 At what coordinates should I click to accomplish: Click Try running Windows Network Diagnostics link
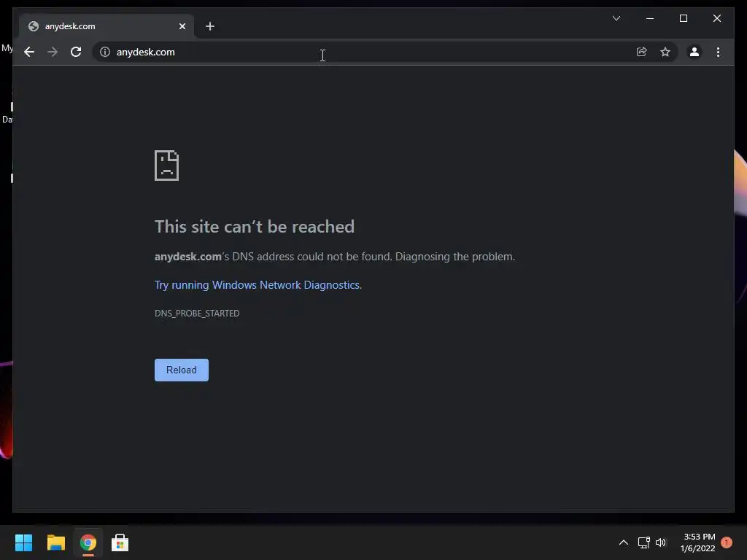click(x=258, y=285)
